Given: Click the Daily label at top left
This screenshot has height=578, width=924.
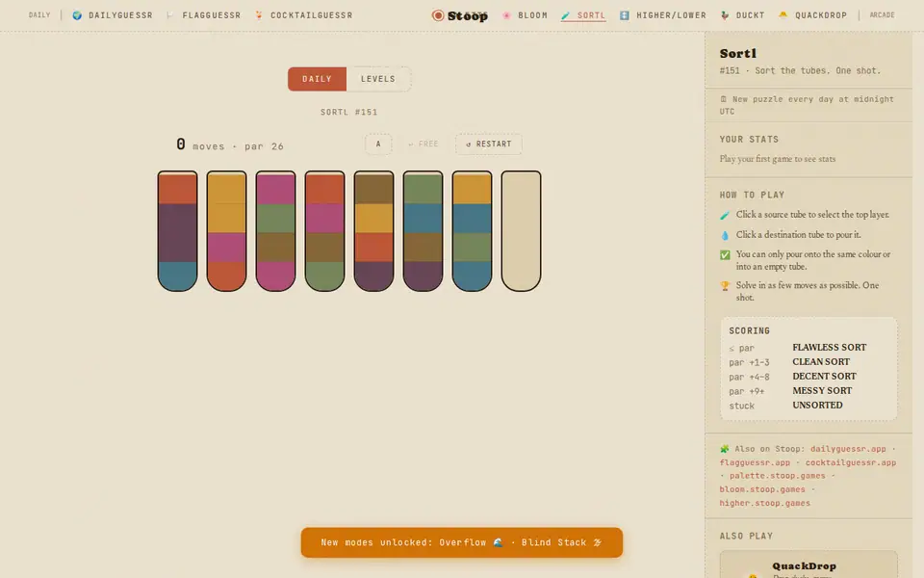Looking at the screenshot, I should click(x=39, y=15).
